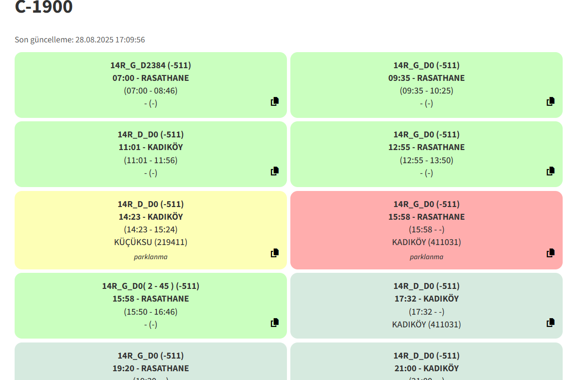588x380 pixels.
Task: Select KÜÇÜKSU (219411) stop text
Action: click(x=151, y=242)
